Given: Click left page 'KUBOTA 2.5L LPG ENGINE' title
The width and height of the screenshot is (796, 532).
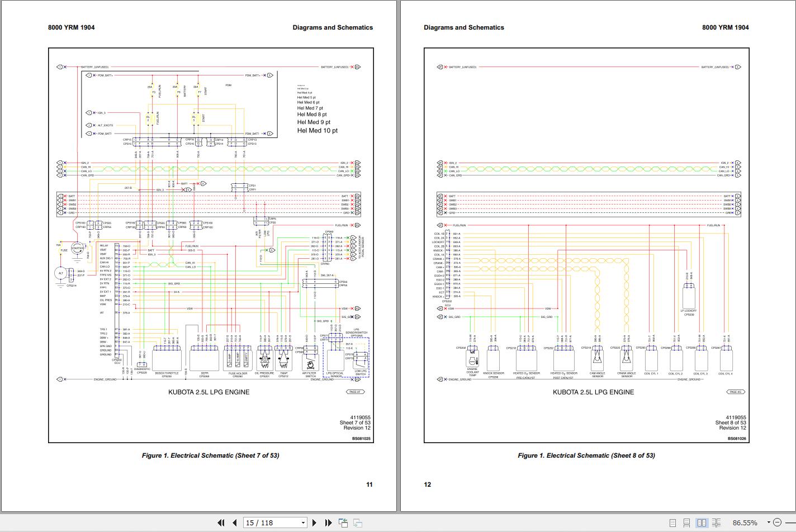Looking at the screenshot, I should tap(209, 392).
